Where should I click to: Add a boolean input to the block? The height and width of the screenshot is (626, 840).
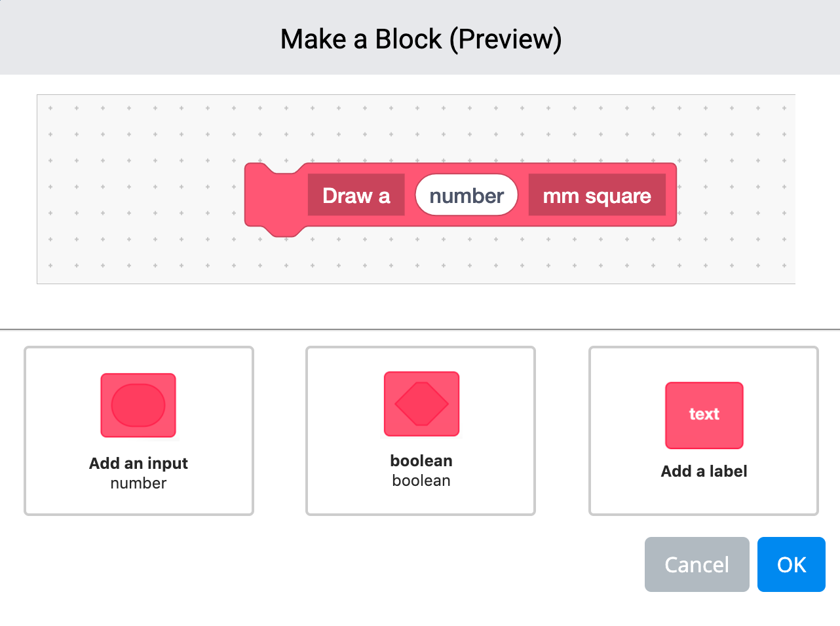[421, 430]
